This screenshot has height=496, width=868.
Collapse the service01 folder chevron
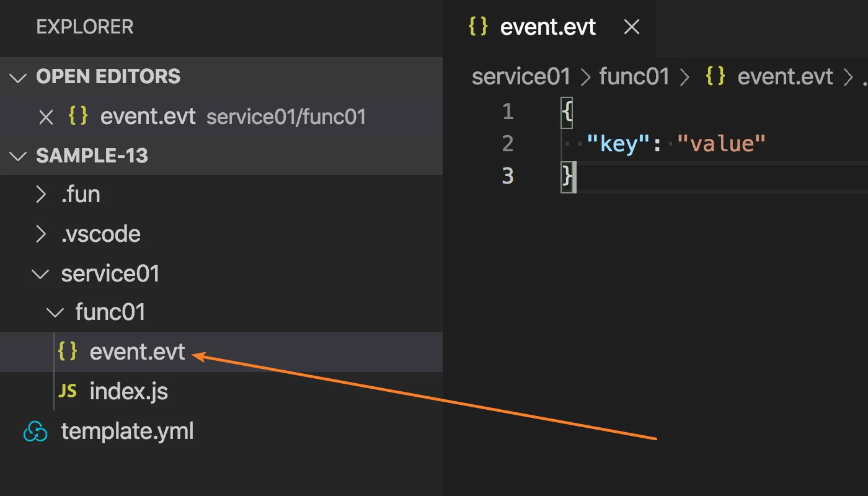tap(41, 273)
